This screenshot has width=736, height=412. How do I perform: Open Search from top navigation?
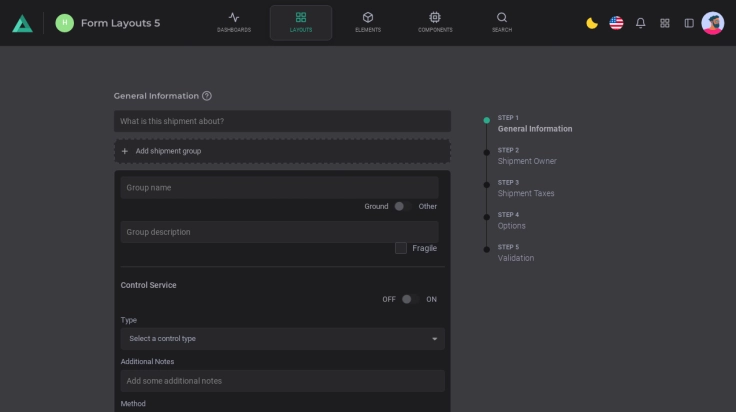point(502,22)
